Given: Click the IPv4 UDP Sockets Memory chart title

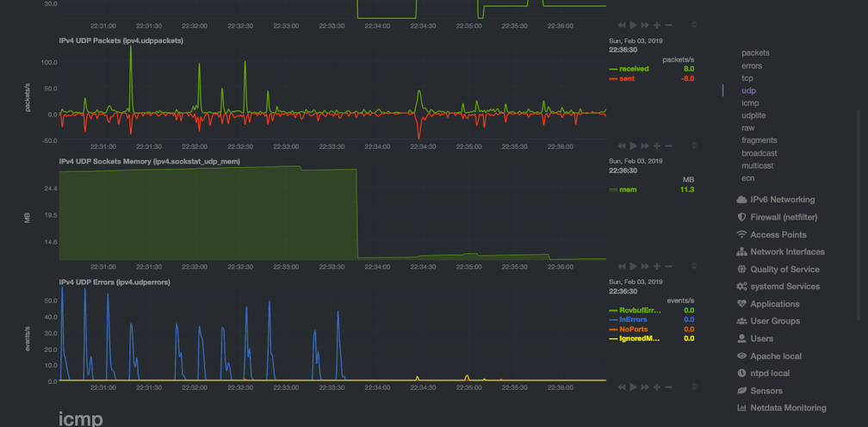Looking at the screenshot, I should (x=150, y=161).
